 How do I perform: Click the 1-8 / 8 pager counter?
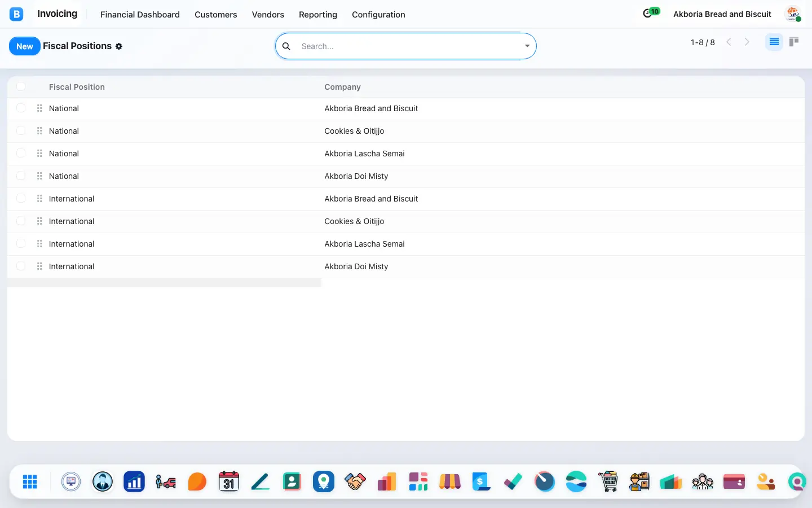[x=703, y=42]
